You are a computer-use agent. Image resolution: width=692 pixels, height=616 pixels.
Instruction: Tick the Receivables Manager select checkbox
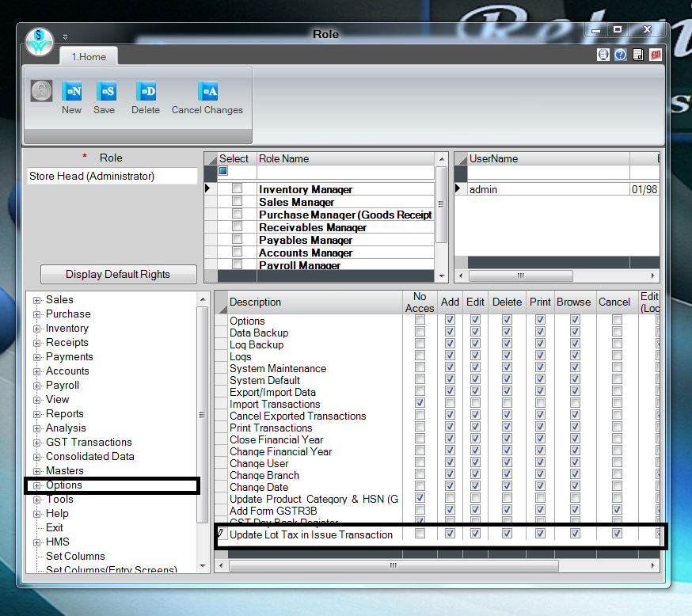point(237,226)
